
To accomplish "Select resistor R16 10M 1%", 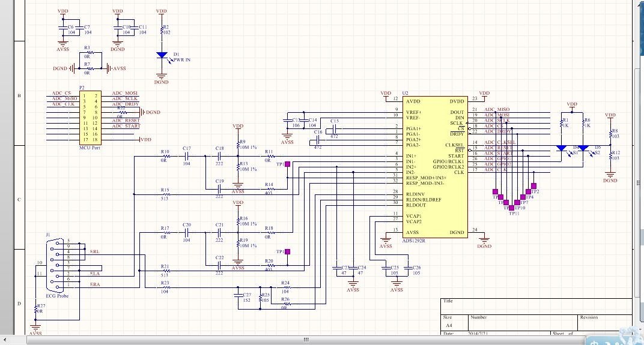I will pyautogui.click(x=238, y=221).
